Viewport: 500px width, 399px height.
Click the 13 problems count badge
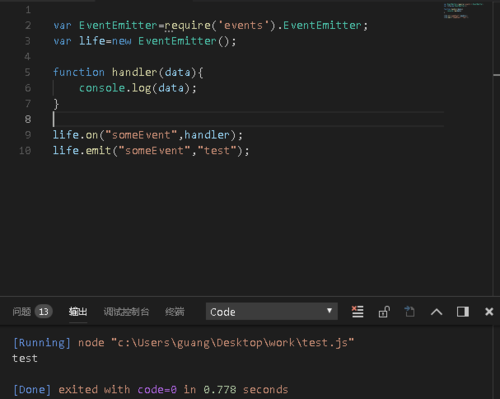point(44,312)
